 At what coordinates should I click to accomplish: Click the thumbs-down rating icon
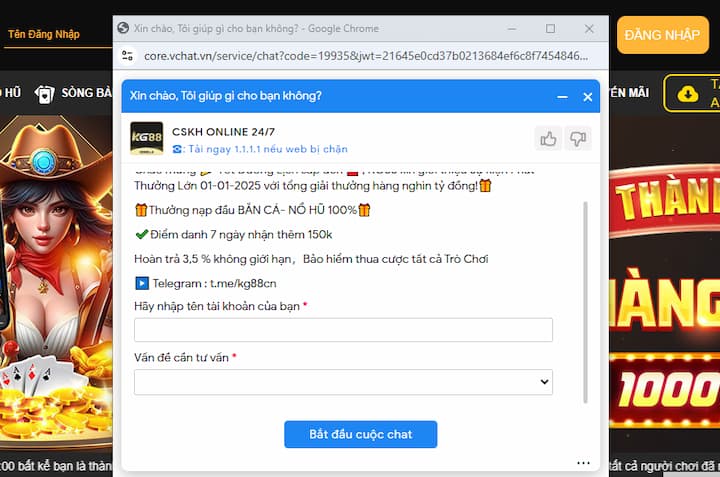tap(577, 139)
